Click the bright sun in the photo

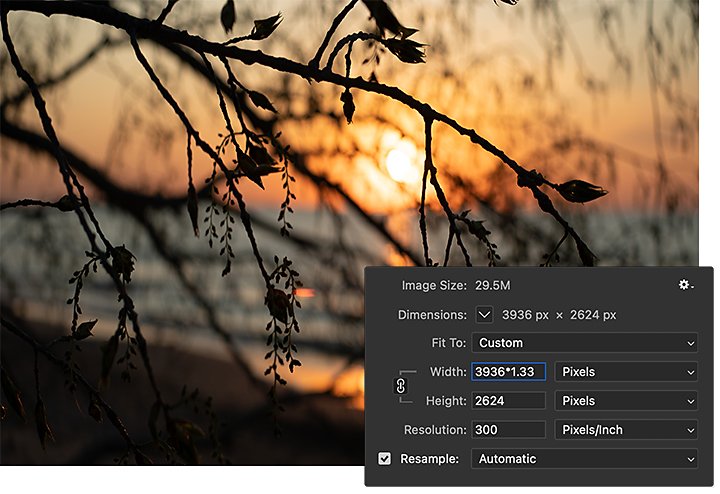point(400,162)
